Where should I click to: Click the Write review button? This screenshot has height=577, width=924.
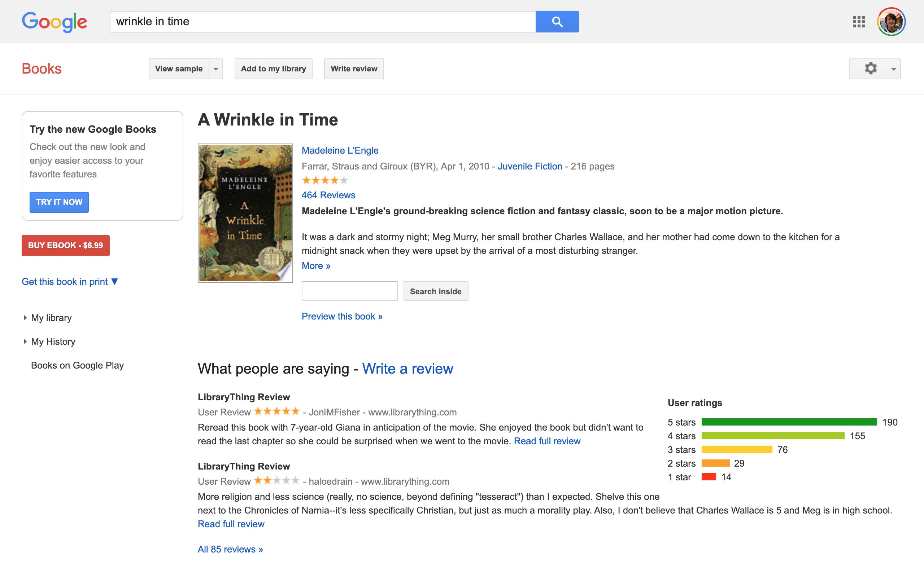pyautogui.click(x=354, y=69)
